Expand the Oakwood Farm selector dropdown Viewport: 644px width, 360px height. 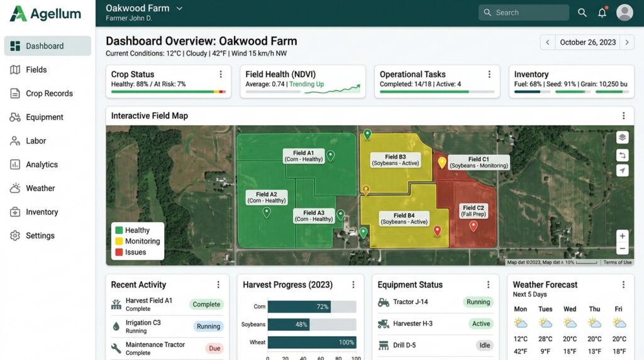(179, 8)
